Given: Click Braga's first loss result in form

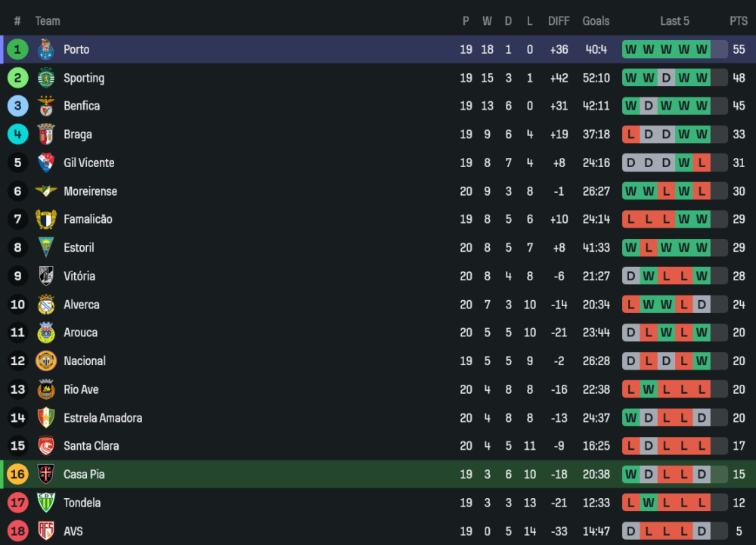Looking at the screenshot, I should (630, 135).
